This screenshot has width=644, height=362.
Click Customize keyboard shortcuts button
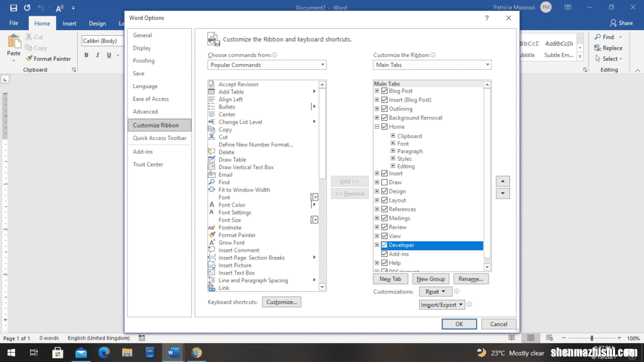tap(281, 302)
